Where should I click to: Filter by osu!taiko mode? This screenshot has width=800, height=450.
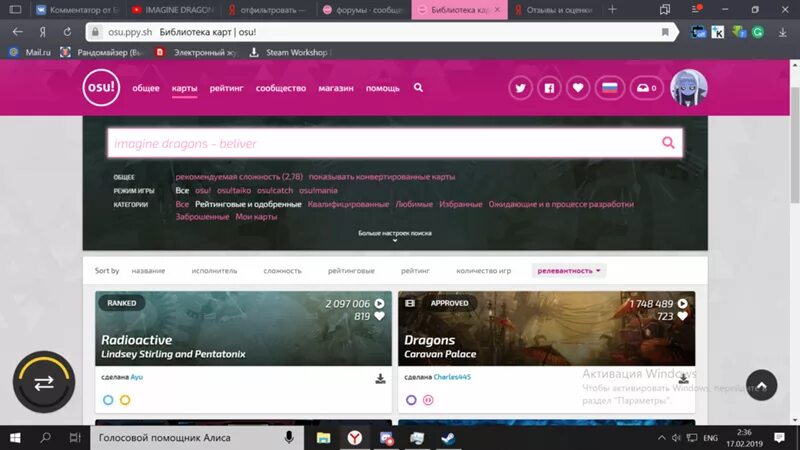click(234, 190)
